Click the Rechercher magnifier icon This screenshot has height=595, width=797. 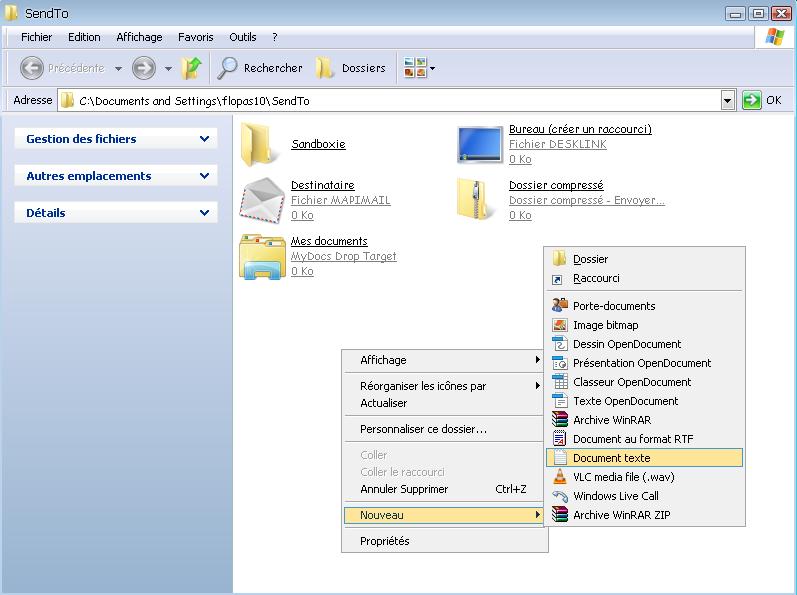pyautogui.click(x=227, y=68)
